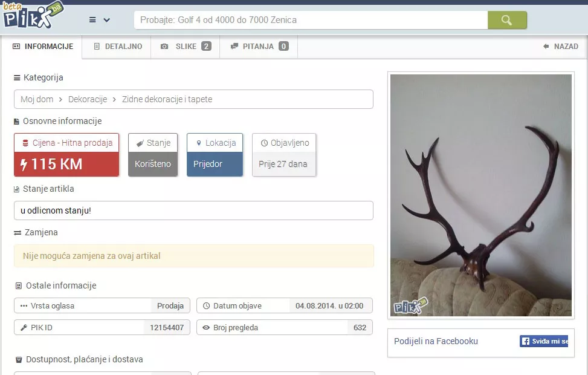This screenshot has height=375, width=588.
Task: Open the Detaljno tab
Action: pyautogui.click(x=117, y=47)
